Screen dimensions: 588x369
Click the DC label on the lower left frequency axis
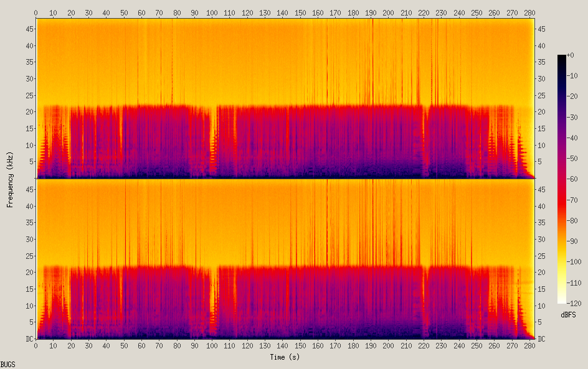(x=29, y=339)
